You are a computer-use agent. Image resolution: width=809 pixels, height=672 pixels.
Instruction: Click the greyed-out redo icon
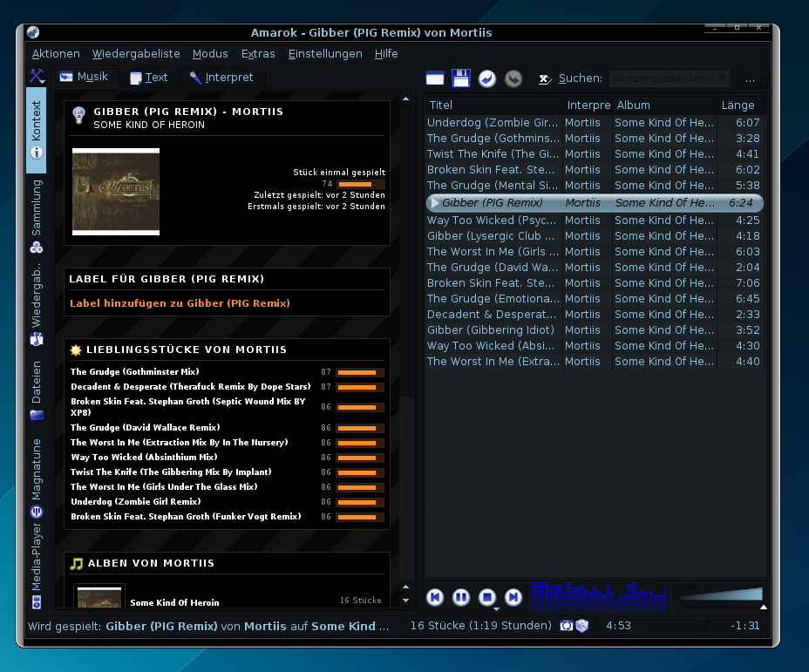pyautogui.click(x=513, y=78)
